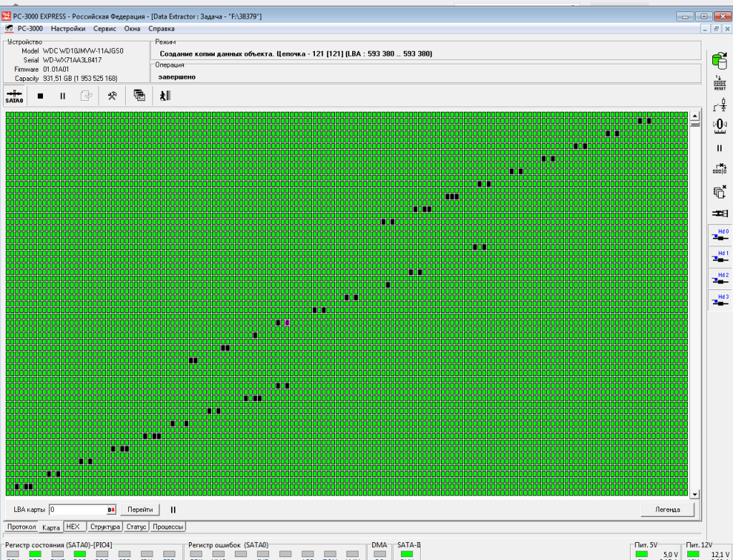Click the stacked pages with X icon
The height and width of the screenshot is (560, 733).
pos(720,191)
